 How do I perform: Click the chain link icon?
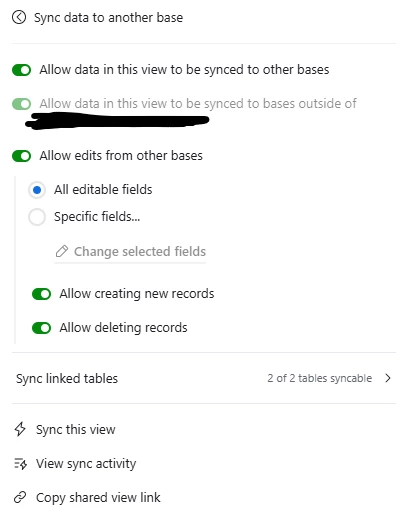point(20,497)
